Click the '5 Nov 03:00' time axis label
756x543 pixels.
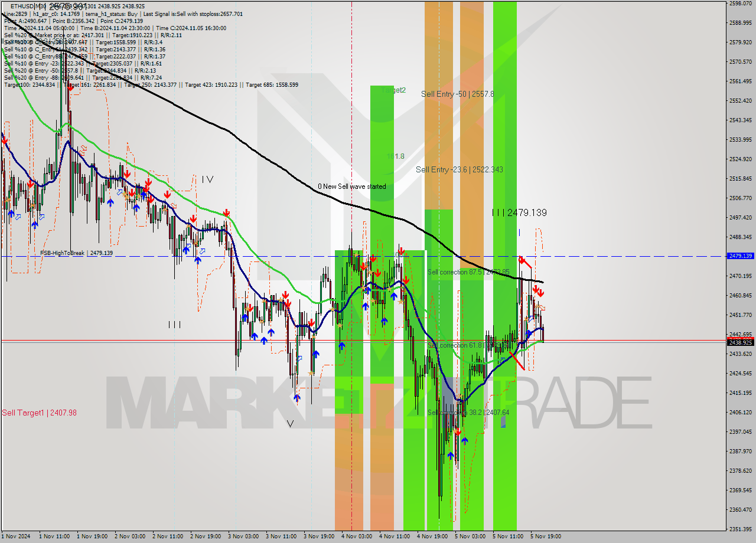pyautogui.click(x=470, y=537)
